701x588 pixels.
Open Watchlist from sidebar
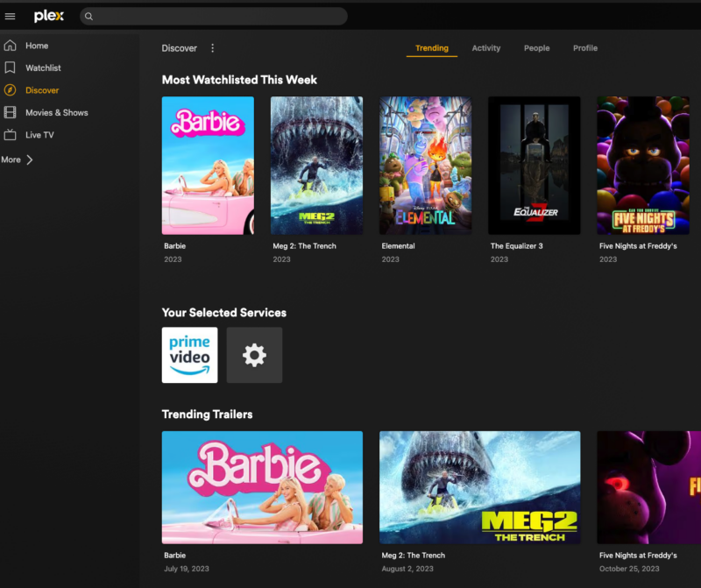click(43, 68)
